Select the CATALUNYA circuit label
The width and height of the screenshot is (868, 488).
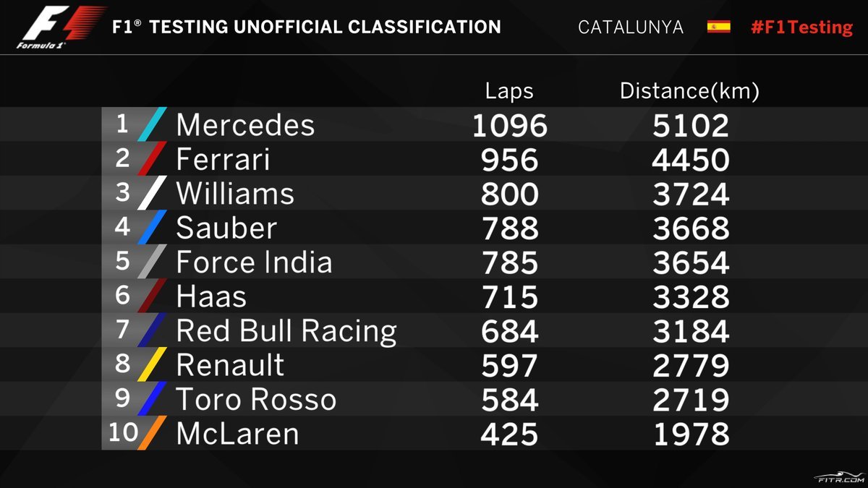pos(631,27)
